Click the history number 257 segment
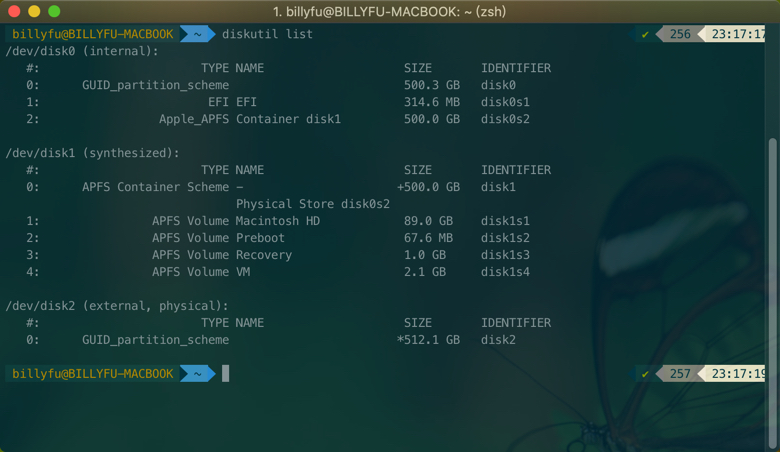This screenshot has width=780, height=452. click(680, 373)
